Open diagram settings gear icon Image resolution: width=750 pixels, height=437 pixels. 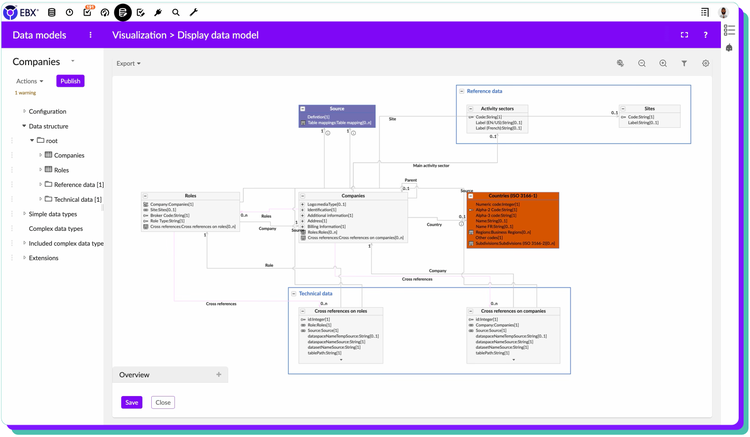[x=706, y=63]
